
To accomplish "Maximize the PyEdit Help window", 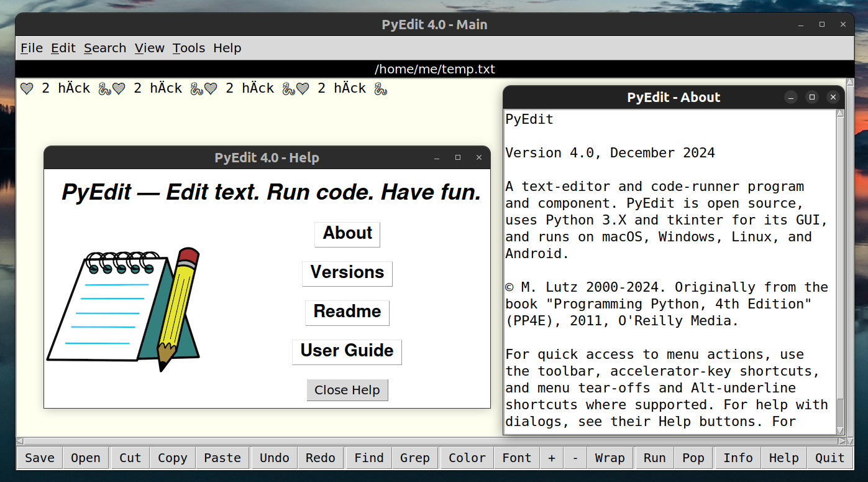I will point(458,158).
